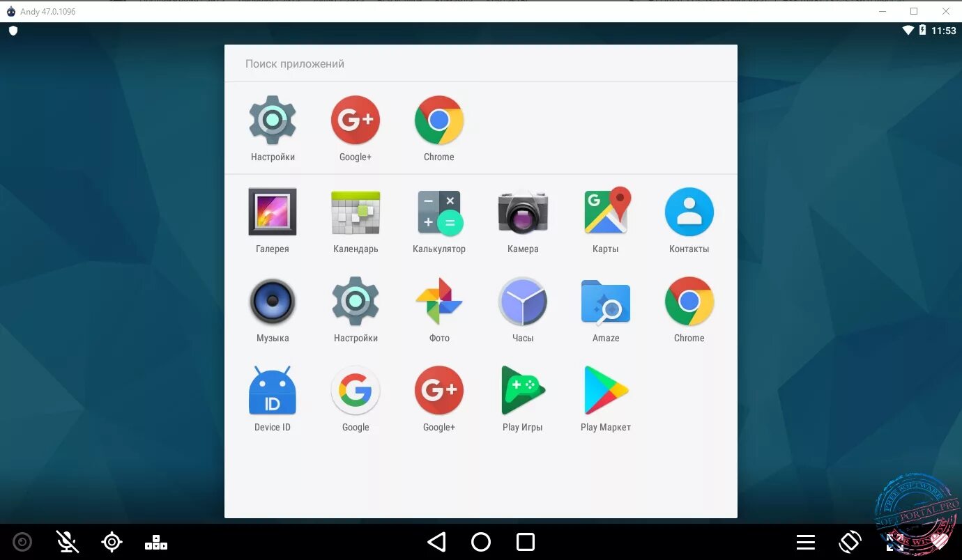The width and height of the screenshot is (962, 560).
Task: Click the shield icon in status bar
Action: pyautogui.click(x=13, y=31)
